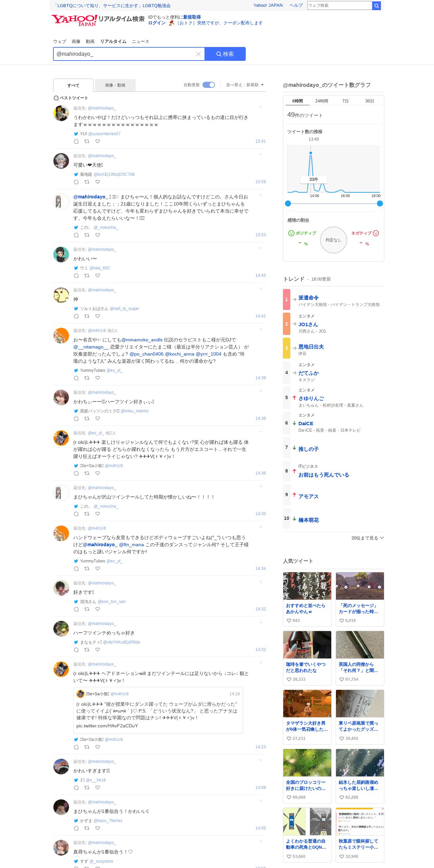Screen dimensions: 434x868
Task: Click the left graph range slider handle
Action: [288, 203]
